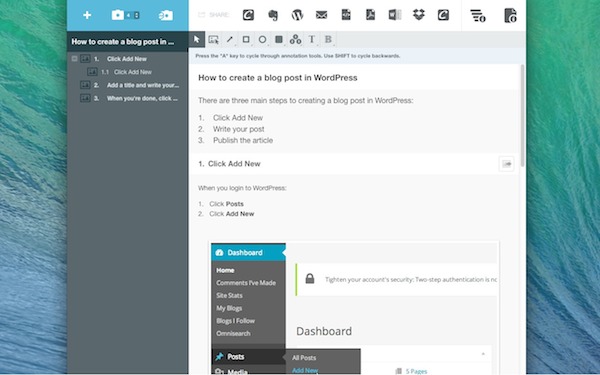This screenshot has height=375, width=600.
Task: Select step 1 Click Add New in sidebar
Action: (x=127, y=59)
